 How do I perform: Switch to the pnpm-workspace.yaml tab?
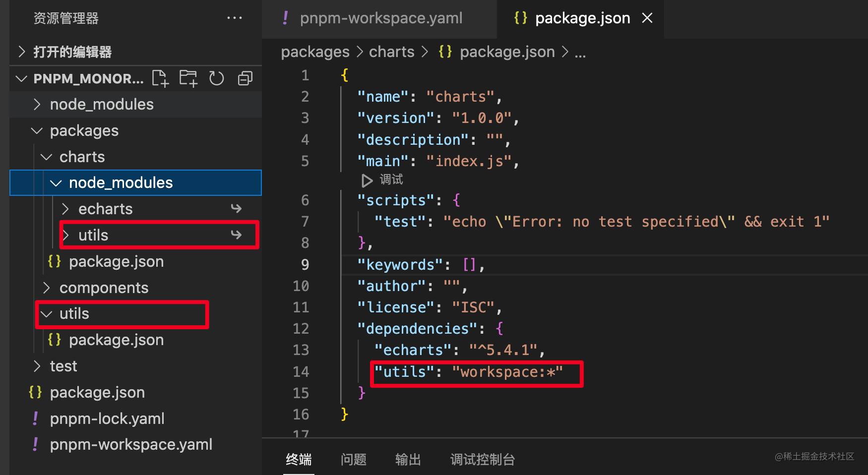380,18
